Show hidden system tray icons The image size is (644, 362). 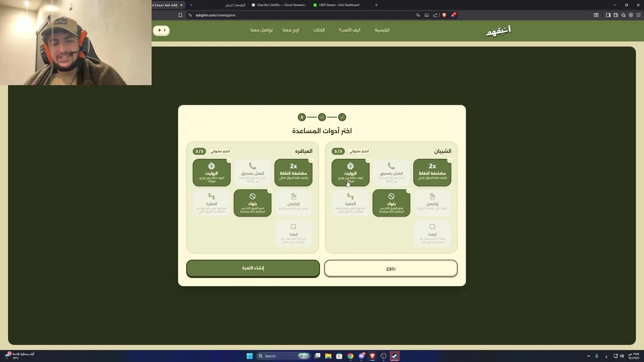(588, 356)
